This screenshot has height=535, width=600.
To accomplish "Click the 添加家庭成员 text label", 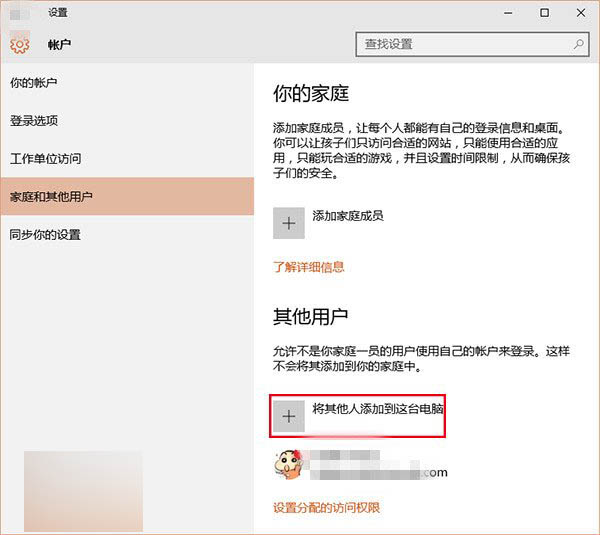I will tap(348, 216).
